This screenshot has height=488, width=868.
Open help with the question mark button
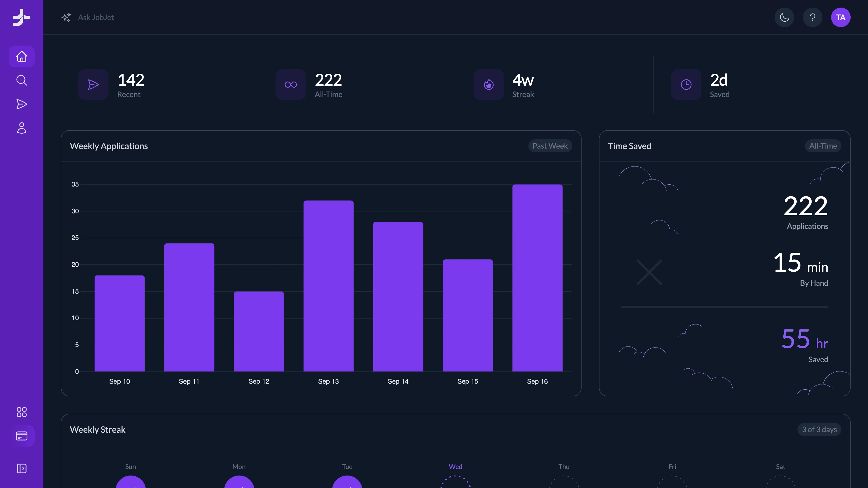(813, 17)
